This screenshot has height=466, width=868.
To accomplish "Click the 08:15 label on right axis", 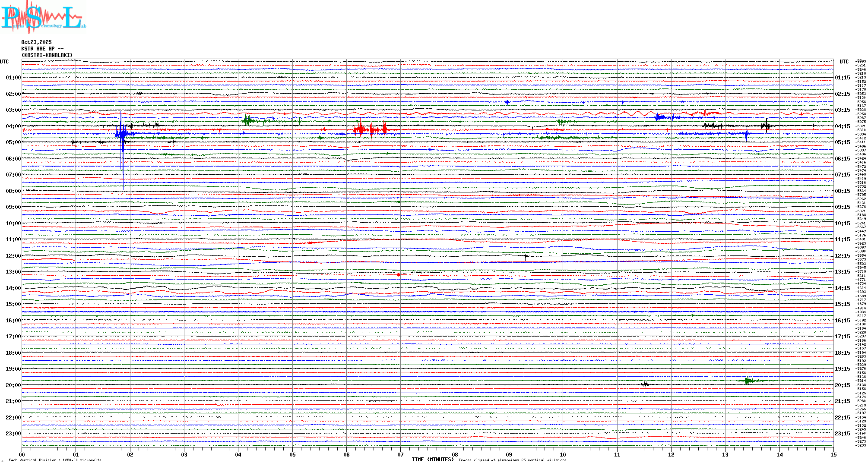I will pyautogui.click(x=842, y=191).
